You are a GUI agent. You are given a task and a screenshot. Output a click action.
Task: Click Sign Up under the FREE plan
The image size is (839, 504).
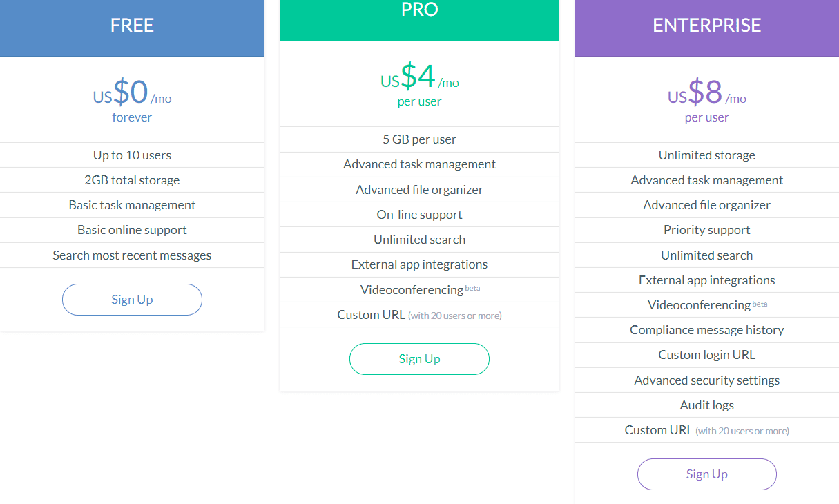pyautogui.click(x=132, y=299)
